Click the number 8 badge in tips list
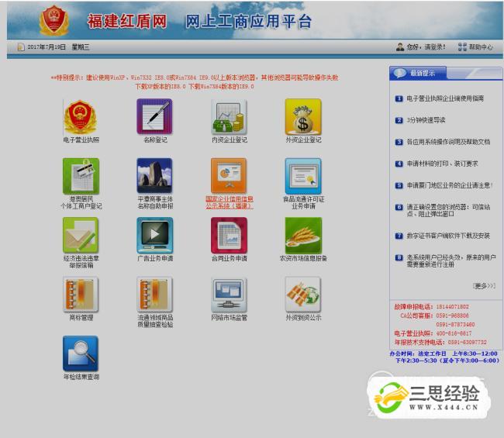 click(399, 257)
